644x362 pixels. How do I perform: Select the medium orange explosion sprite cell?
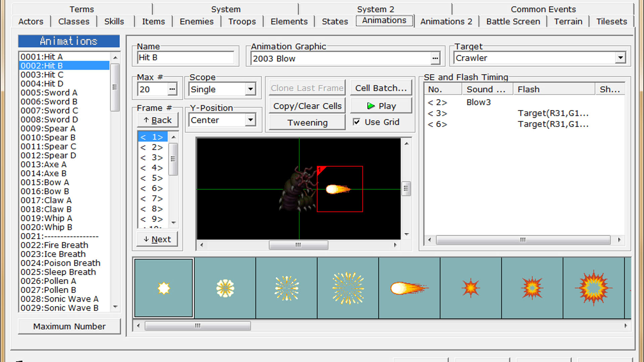point(532,288)
